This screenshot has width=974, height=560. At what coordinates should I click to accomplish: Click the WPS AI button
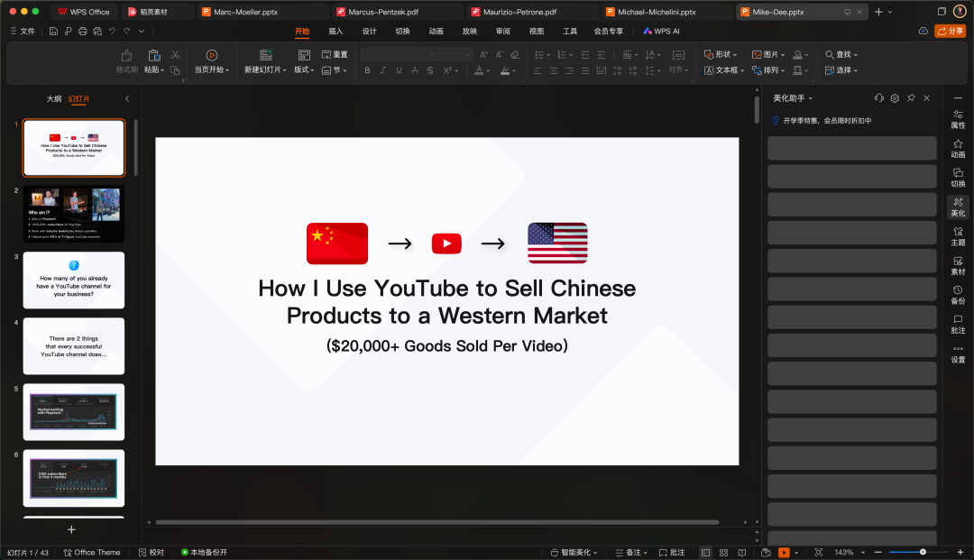[x=661, y=31]
